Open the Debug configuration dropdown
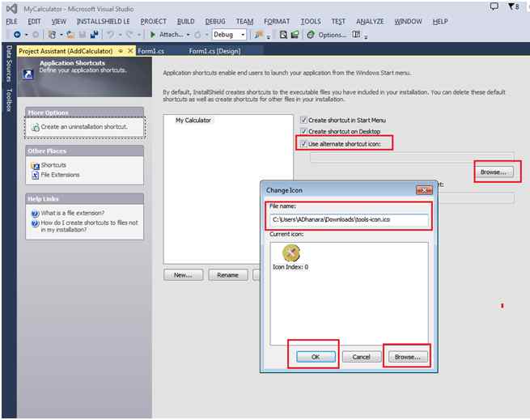 229,35
